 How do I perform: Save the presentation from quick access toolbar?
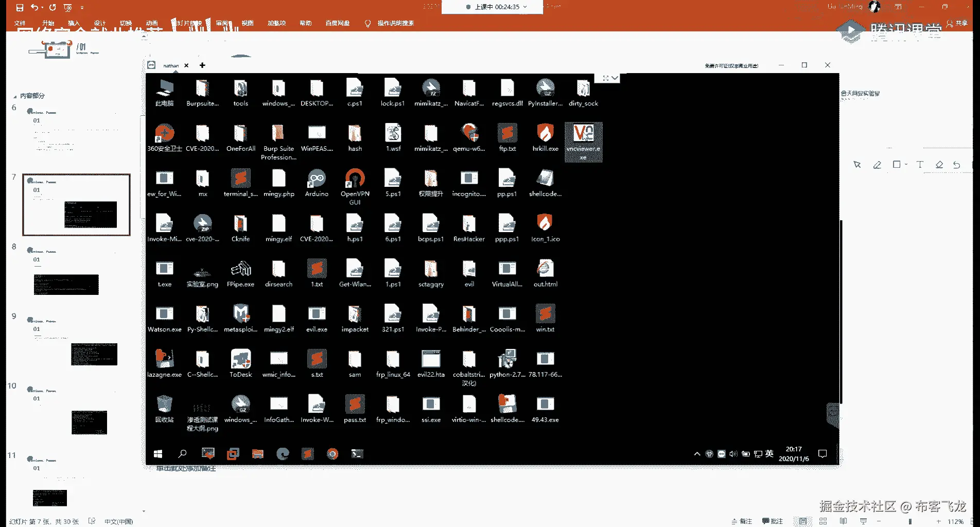[20, 7]
